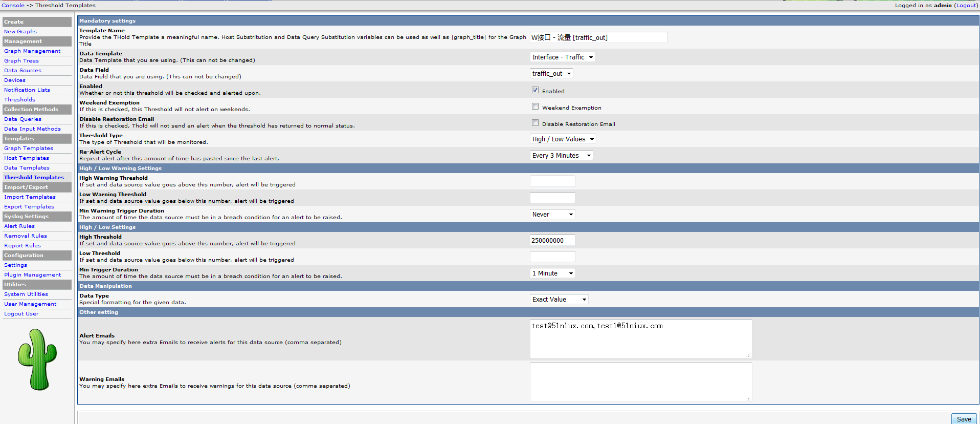Focus the High Threshold value field

pyautogui.click(x=552, y=241)
